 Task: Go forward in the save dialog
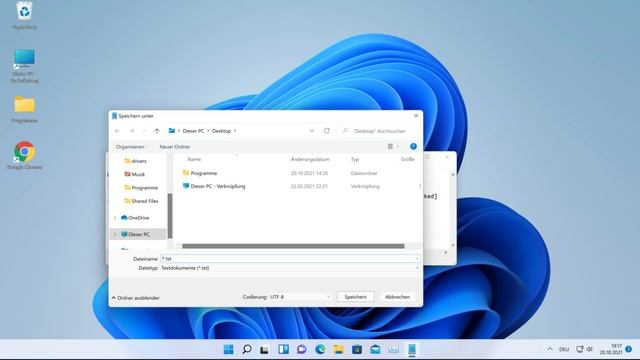[x=132, y=131]
